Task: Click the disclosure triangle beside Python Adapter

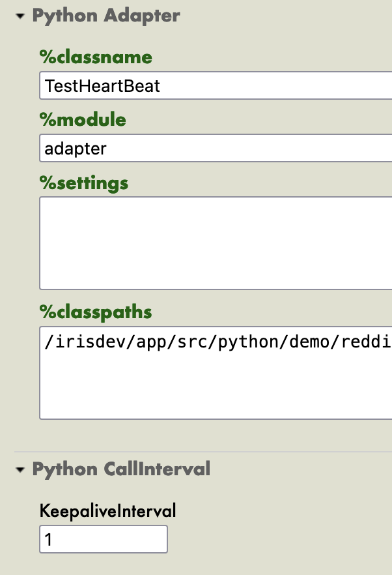Action: [20, 16]
